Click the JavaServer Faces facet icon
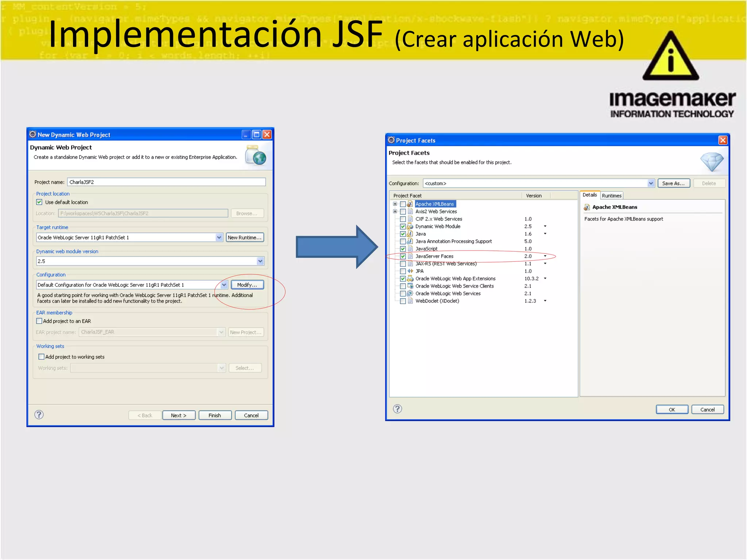 coord(410,256)
